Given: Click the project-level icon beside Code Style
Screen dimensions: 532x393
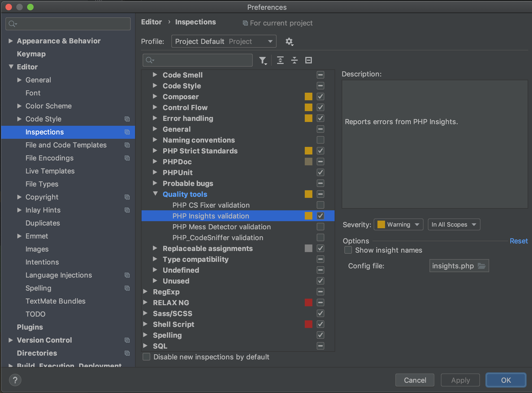Looking at the screenshot, I should tap(127, 119).
